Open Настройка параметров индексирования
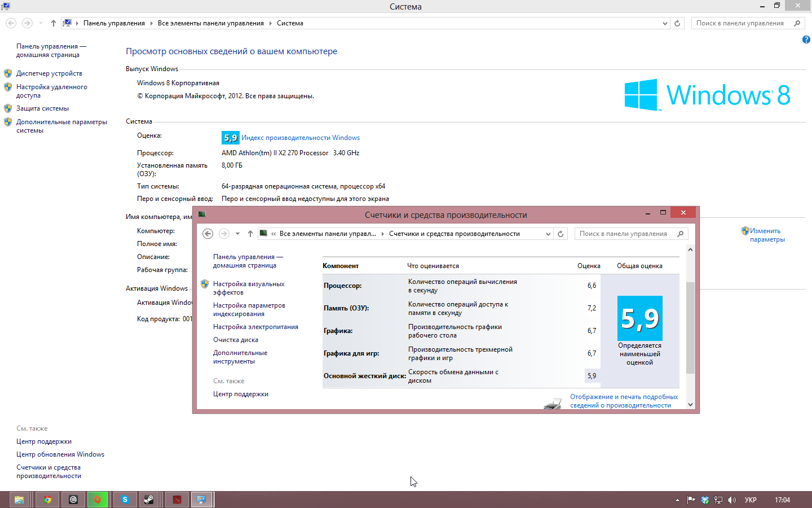The image size is (812, 508). tap(249, 309)
